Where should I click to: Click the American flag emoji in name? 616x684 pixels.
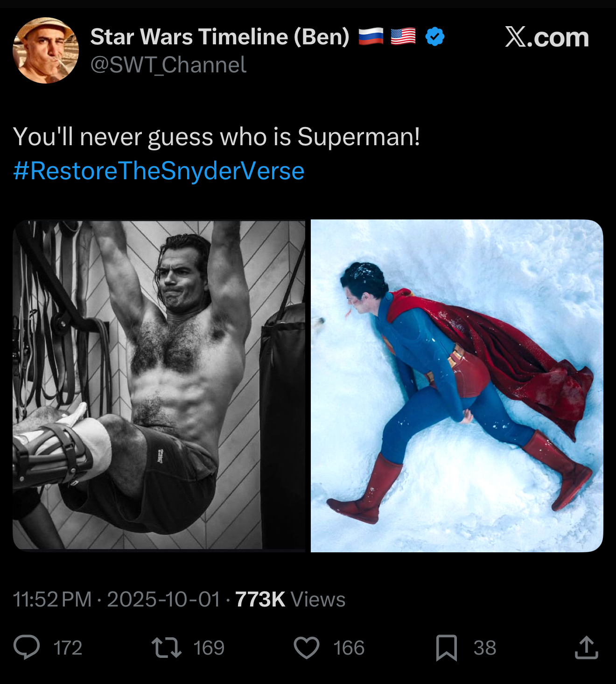coord(403,36)
